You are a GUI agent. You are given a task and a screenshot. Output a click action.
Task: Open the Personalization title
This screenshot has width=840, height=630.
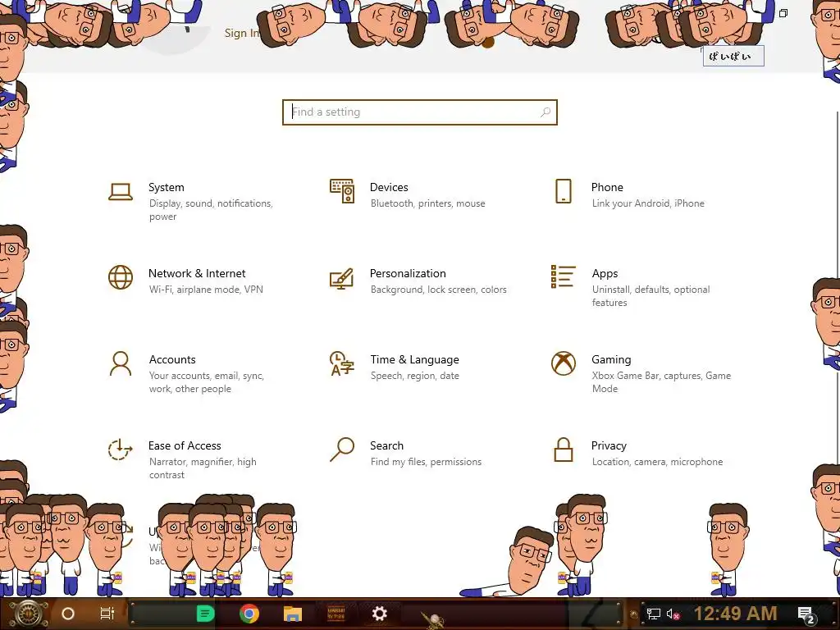tap(408, 273)
